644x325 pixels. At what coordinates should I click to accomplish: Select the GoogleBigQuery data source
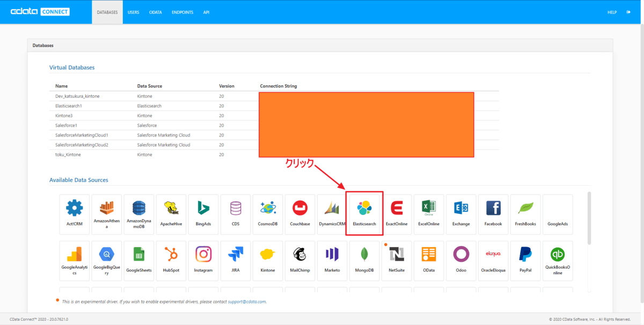pos(107,261)
